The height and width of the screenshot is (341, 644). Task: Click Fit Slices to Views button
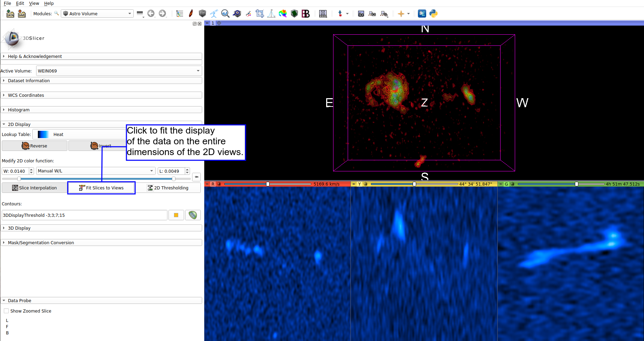pos(101,188)
